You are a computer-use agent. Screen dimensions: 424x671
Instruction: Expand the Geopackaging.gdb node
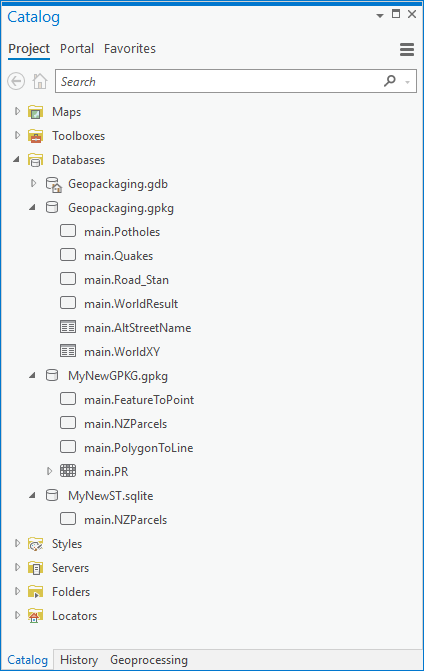pyautogui.click(x=33, y=184)
